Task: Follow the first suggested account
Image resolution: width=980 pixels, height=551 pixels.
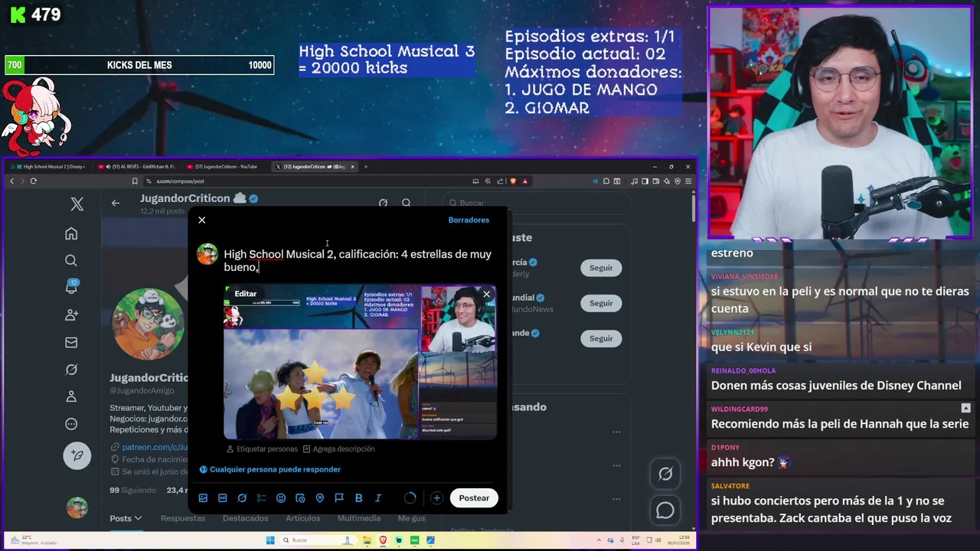Action: [x=601, y=268]
